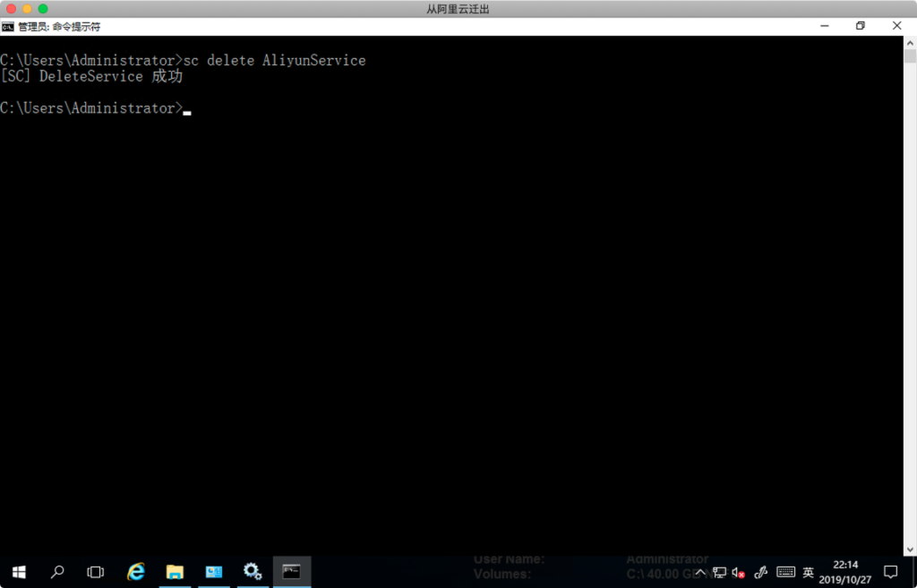Click the gear settings icon in taskbar
The width and height of the screenshot is (917, 588).
253,572
